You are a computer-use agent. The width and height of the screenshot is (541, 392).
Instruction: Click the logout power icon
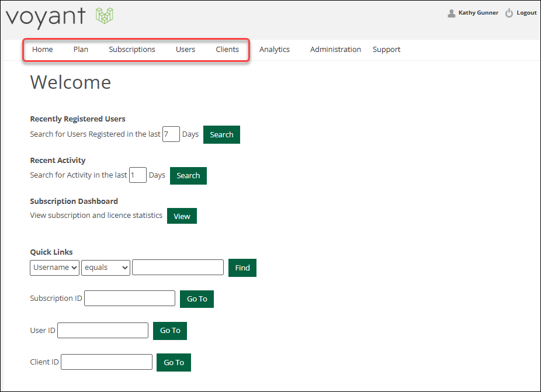509,13
